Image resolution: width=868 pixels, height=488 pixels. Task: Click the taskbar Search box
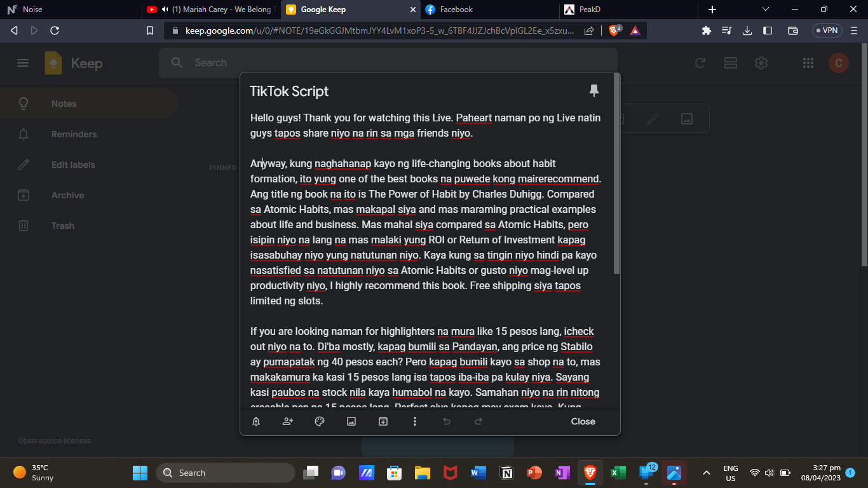[226, 473]
